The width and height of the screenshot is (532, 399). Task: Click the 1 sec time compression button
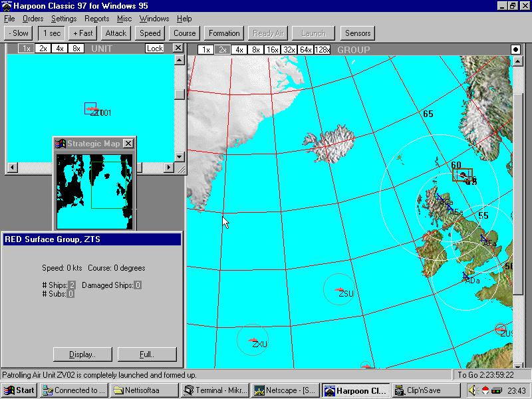click(52, 33)
